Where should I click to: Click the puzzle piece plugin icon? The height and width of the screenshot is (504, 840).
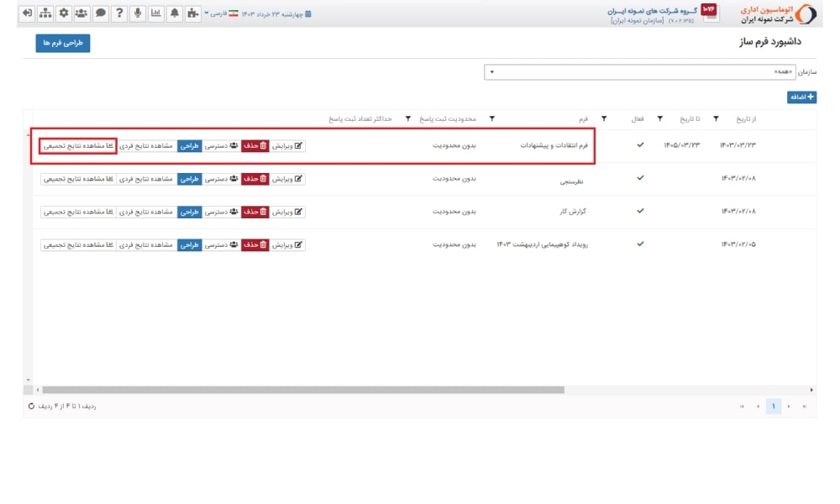[192, 13]
